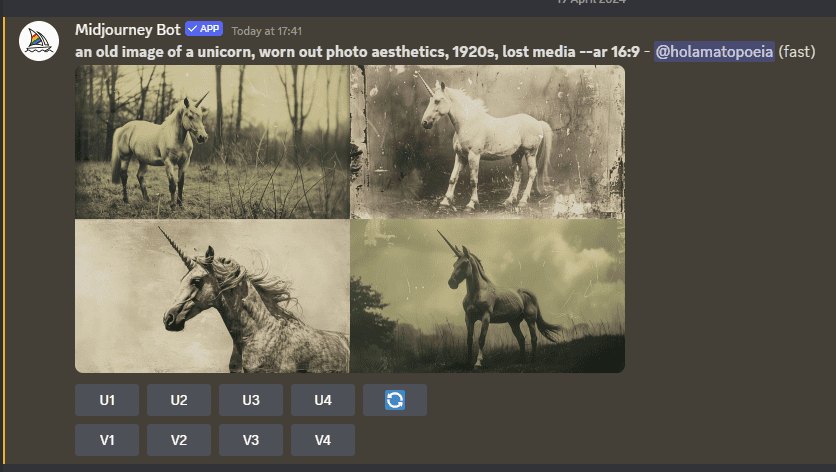The width and height of the screenshot is (836, 472).
Task: Upscale the fourth image with U4
Action: 323,400
